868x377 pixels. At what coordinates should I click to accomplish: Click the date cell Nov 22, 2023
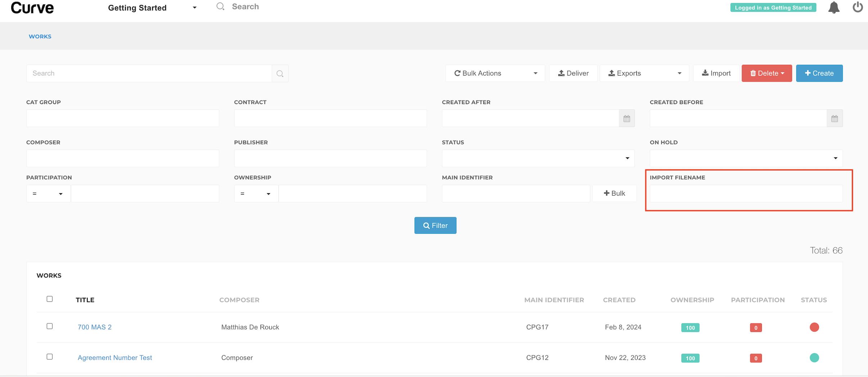pyautogui.click(x=625, y=358)
